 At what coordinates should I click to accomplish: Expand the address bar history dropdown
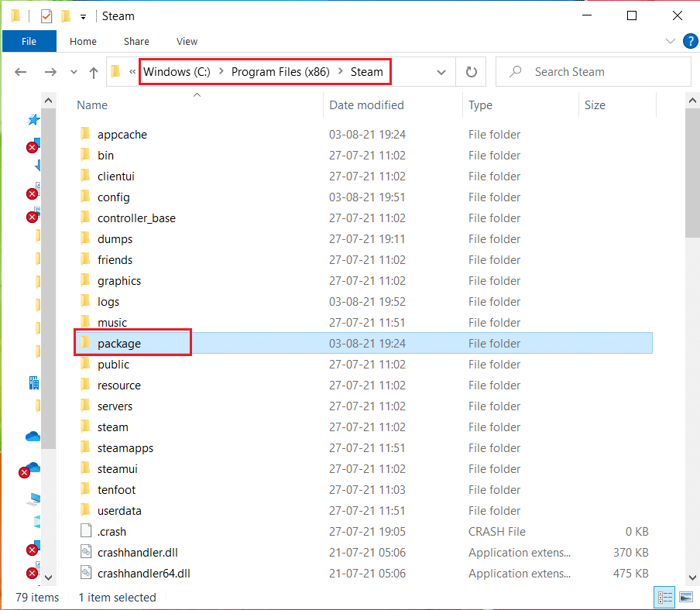tap(441, 71)
